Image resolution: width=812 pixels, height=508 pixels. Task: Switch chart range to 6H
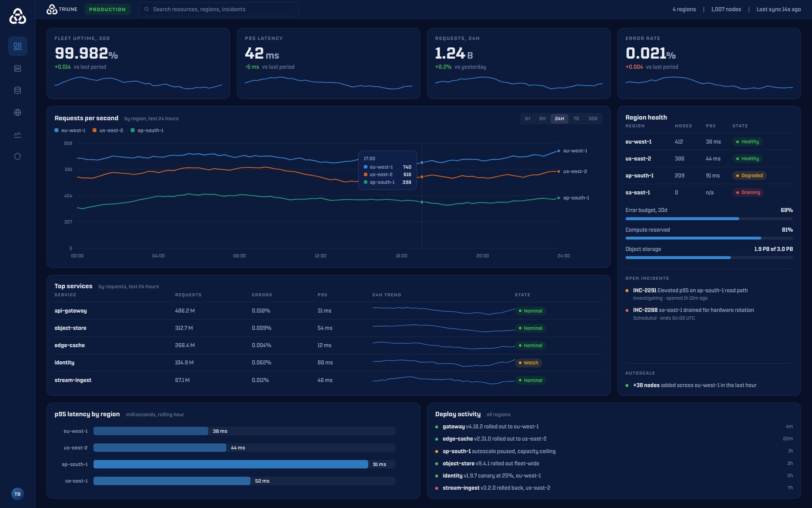[x=542, y=119]
